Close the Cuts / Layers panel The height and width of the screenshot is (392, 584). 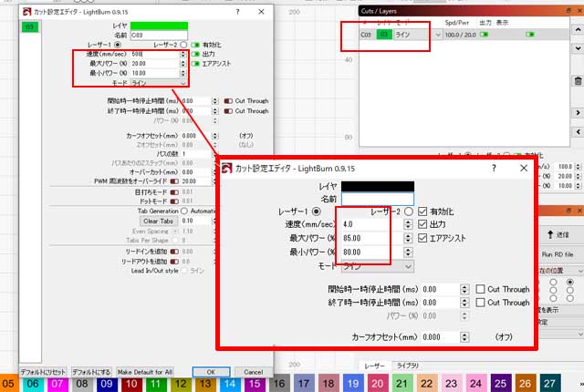pyautogui.click(x=579, y=11)
